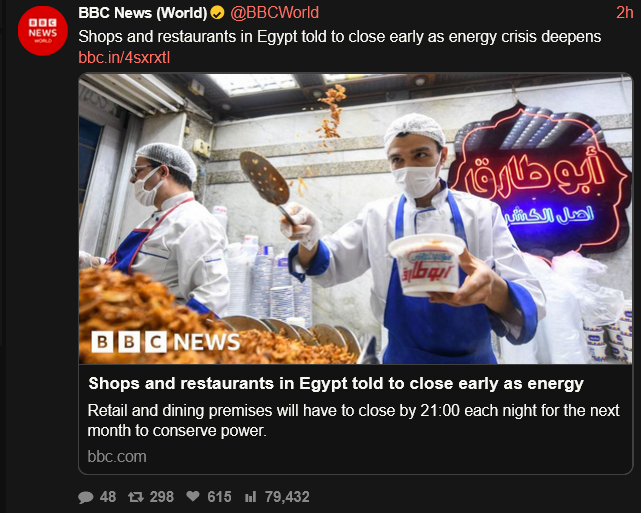The image size is (641, 513).
Task: Click the tweet text about energy crisis
Action: pyautogui.click(x=340, y=37)
